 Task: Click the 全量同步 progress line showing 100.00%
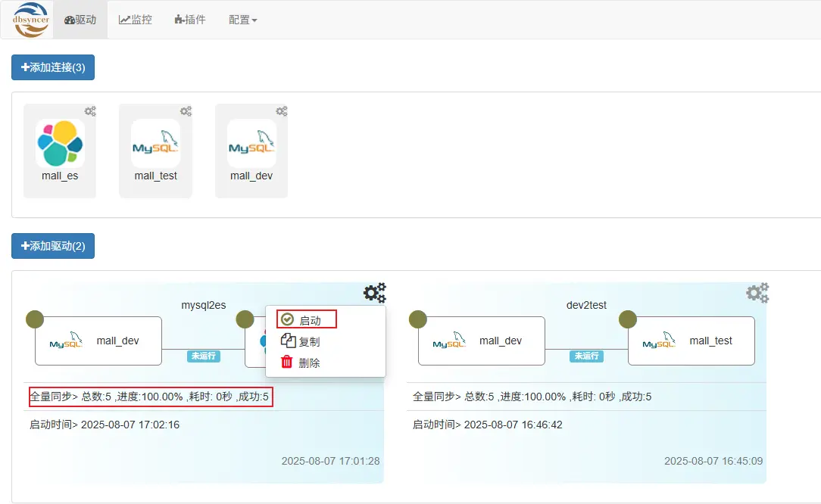click(x=151, y=396)
